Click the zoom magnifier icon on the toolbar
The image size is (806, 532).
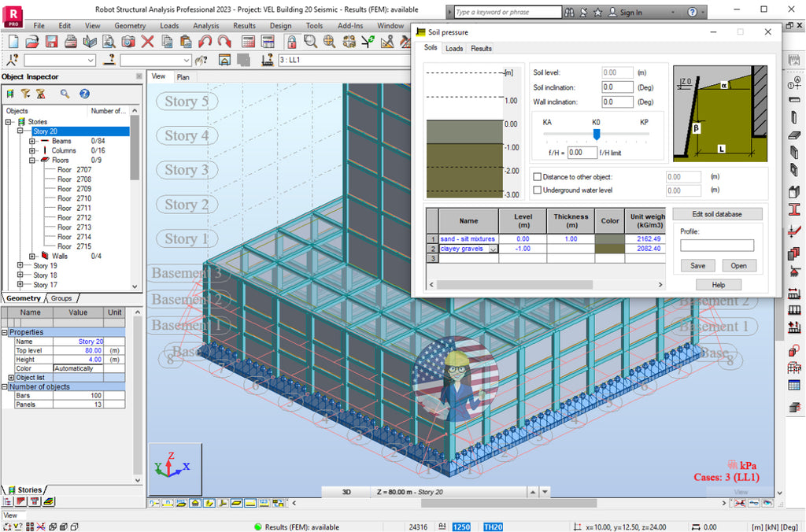(x=308, y=41)
